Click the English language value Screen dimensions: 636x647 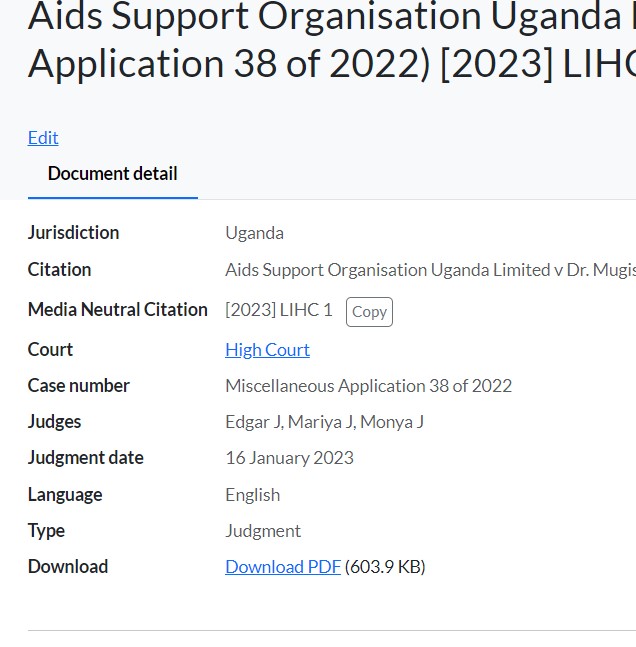[252, 495]
